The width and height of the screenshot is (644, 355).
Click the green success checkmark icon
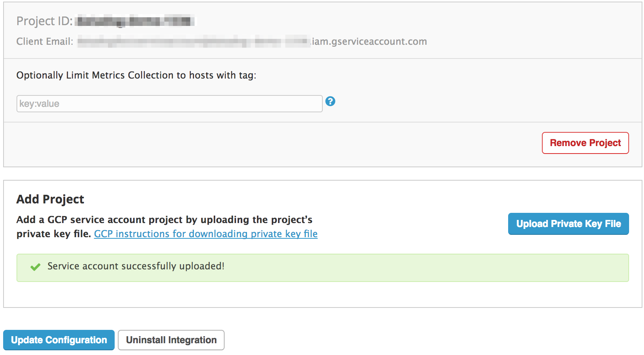[x=35, y=267]
